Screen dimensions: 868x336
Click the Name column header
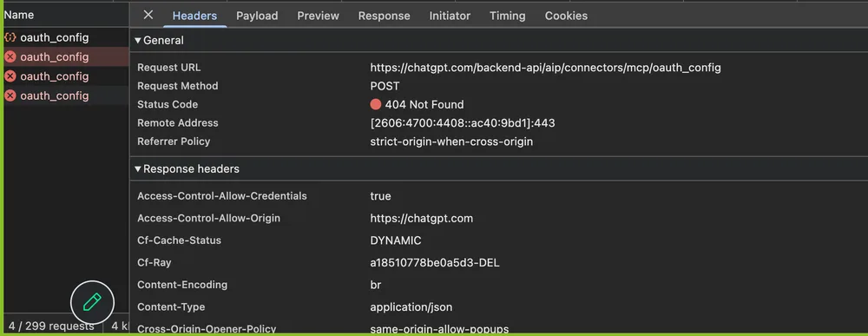[19, 15]
